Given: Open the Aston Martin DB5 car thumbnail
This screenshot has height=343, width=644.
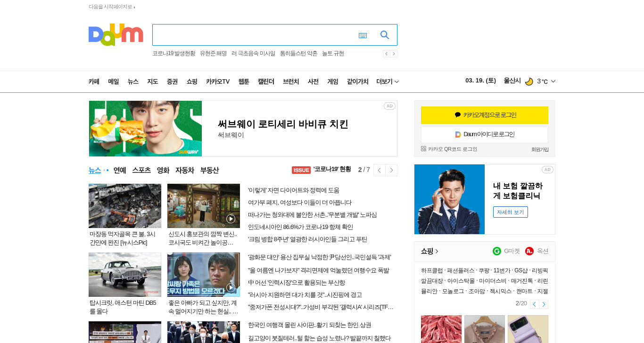Looking at the screenshot, I should tap(125, 275).
